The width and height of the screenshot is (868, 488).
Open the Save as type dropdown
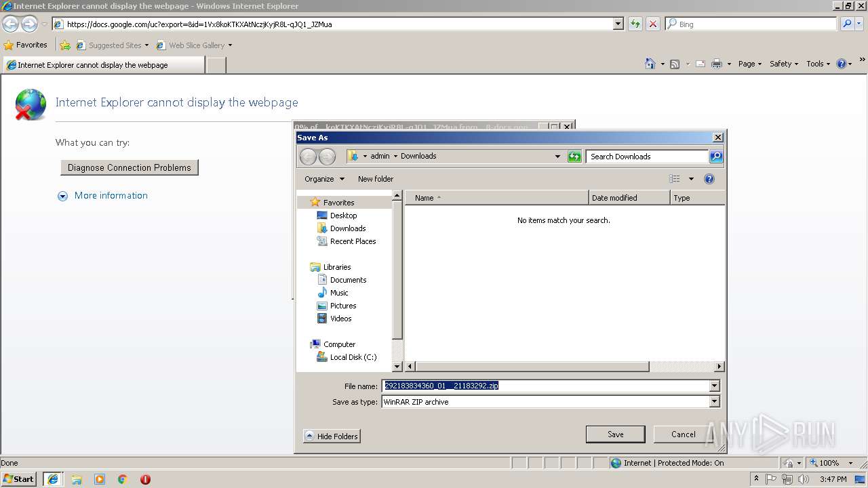pyautogui.click(x=714, y=402)
